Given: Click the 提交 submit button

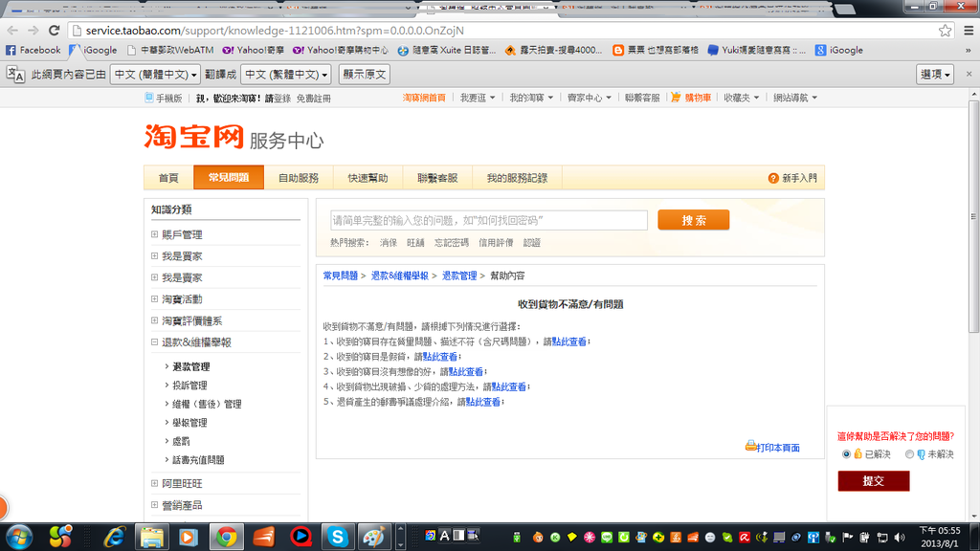Looking at the screenshot, I should (873, 481).
